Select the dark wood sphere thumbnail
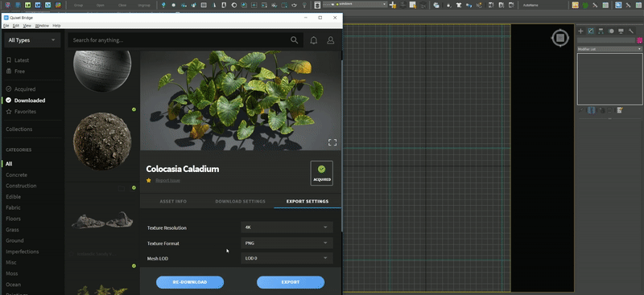Viewport: 644px width, 295px height. point(102,71)
